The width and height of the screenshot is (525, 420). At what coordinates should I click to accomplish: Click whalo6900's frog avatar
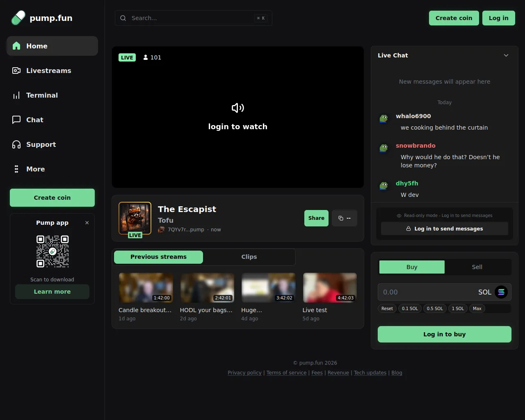tap(384, 119)
